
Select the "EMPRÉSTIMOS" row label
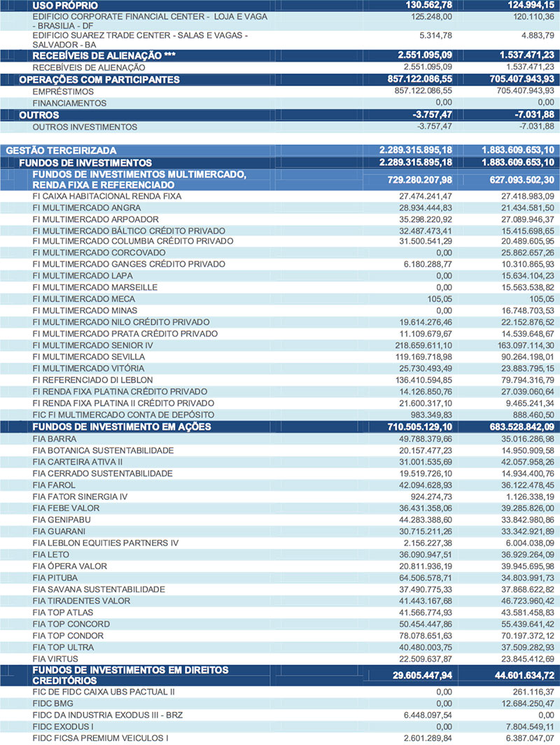(64, 91)
